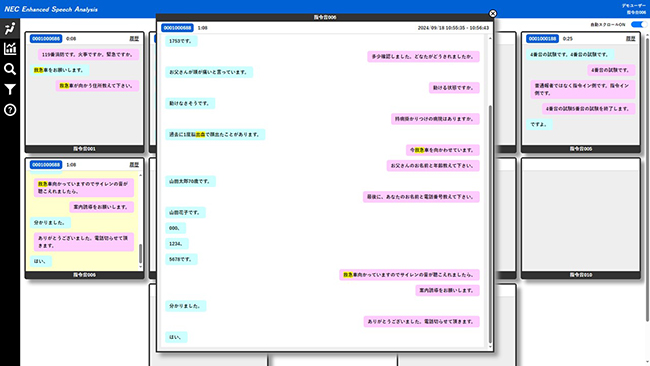The height and width of the screenshot is (366, 650).
Task: Click call ID 0001000188 badge in 指令台005 card
Action: [x=542, y=39]
